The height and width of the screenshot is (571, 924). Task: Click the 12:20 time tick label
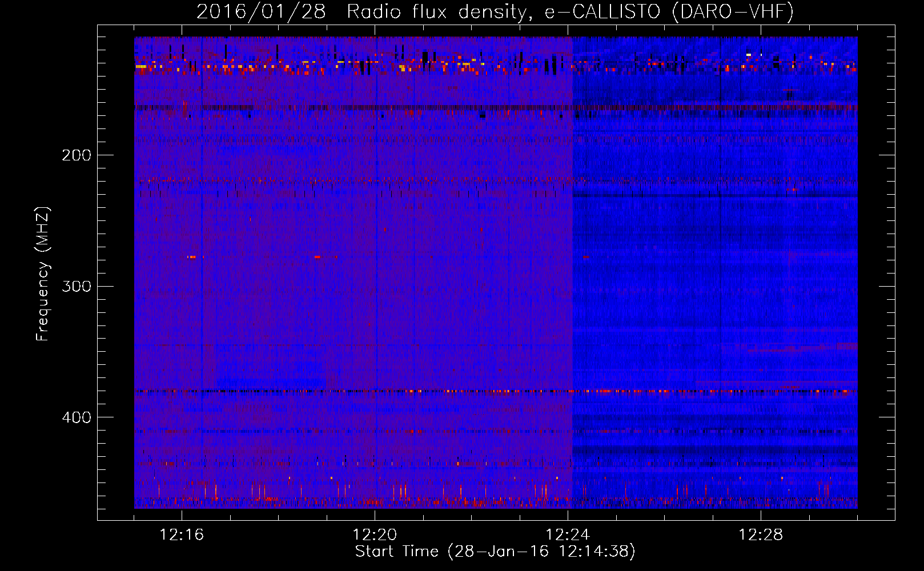point(375,535)
